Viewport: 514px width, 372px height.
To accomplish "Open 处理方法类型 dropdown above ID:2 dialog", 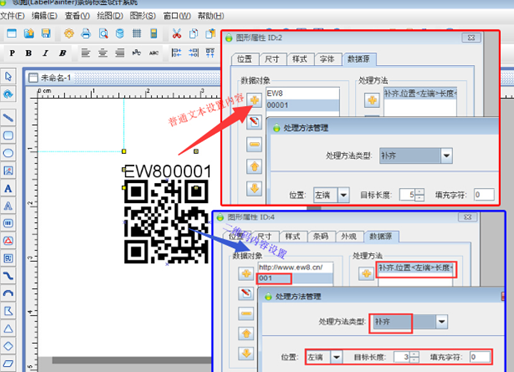I will pos(446,156).
